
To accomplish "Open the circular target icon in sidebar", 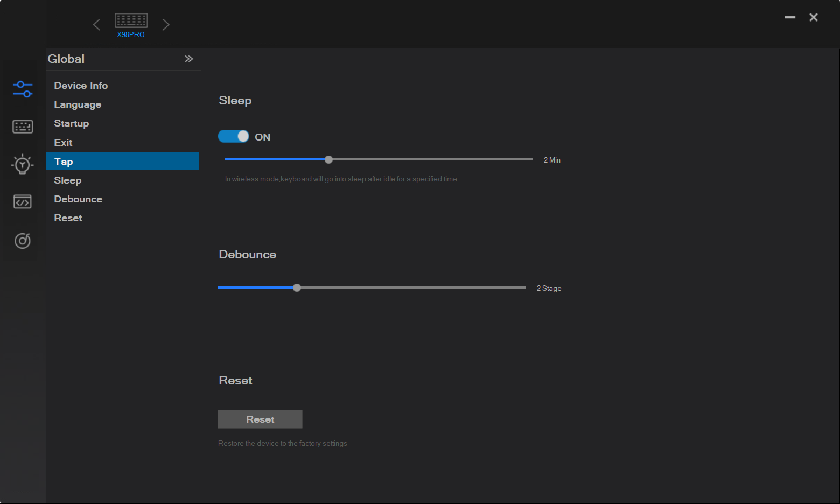I will click(x=23, y=240).
